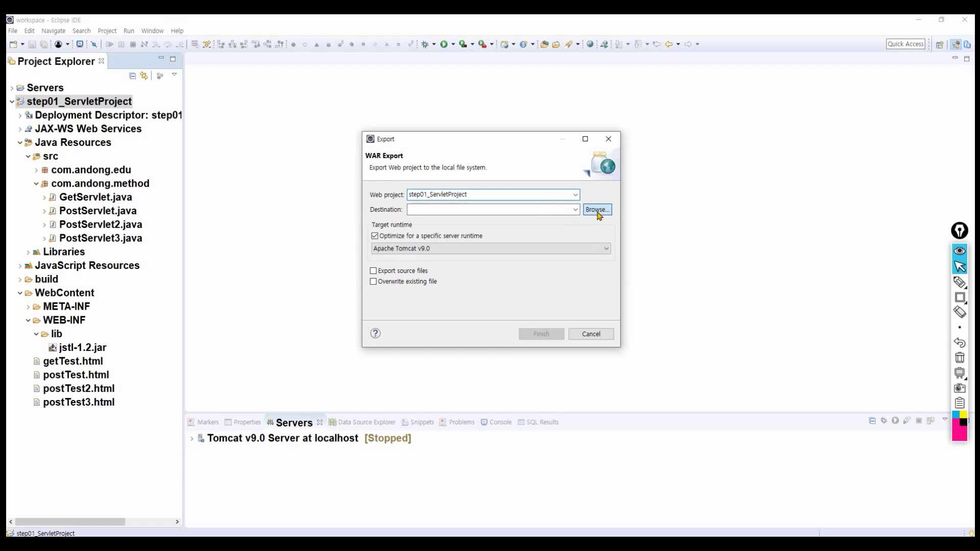
Task: Click the Java EE perspective icon
Action: (x=956, y=44)
